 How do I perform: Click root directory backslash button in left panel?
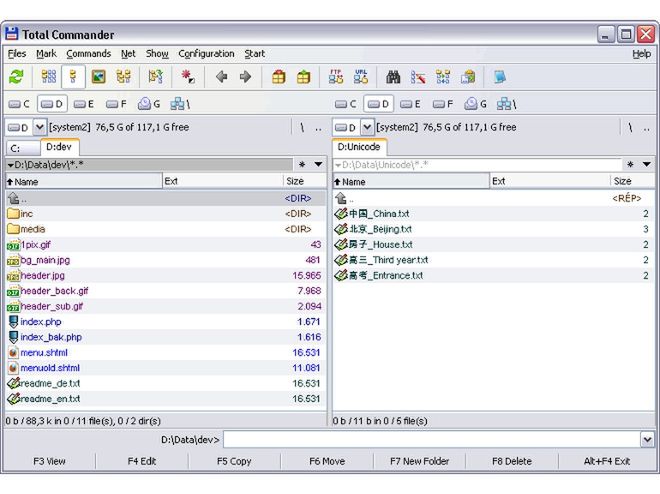point(302,127)
